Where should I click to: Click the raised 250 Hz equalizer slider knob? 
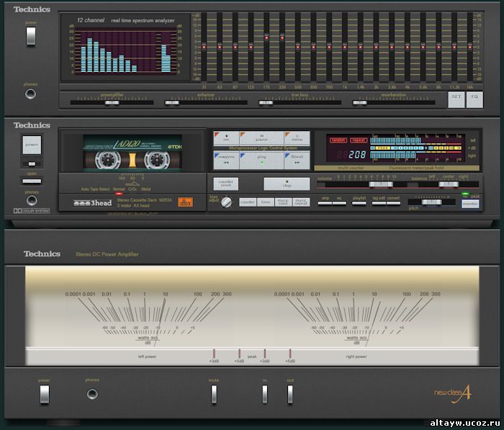(x=282, y=37)
